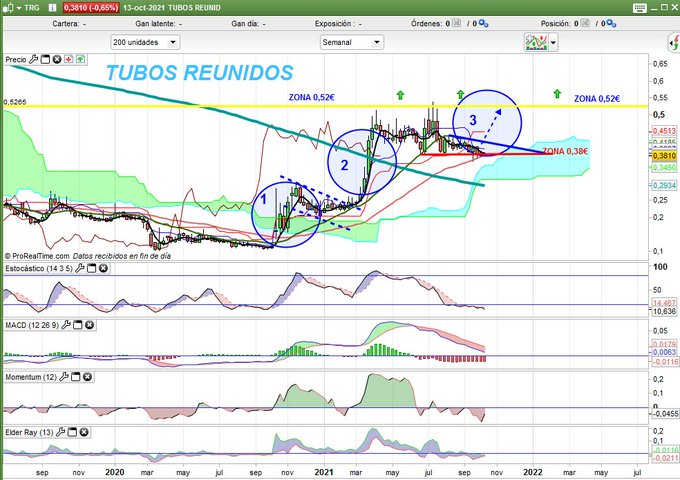Click the Exposición label
Image resolution: width=680 pixels, height=480 pixels.
coord(333,24)
